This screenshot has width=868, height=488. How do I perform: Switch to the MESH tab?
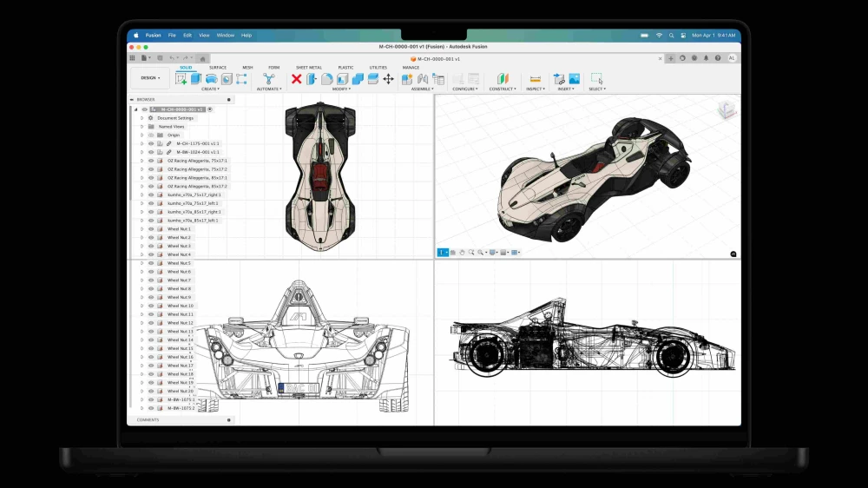point(247,68)
